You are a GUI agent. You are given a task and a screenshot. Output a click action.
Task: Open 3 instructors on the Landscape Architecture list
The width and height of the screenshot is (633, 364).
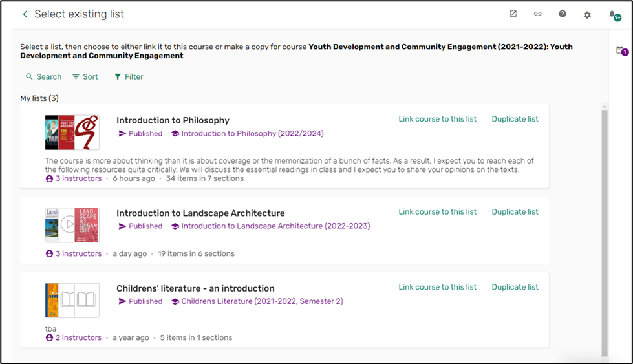click(x=74, y=254)
